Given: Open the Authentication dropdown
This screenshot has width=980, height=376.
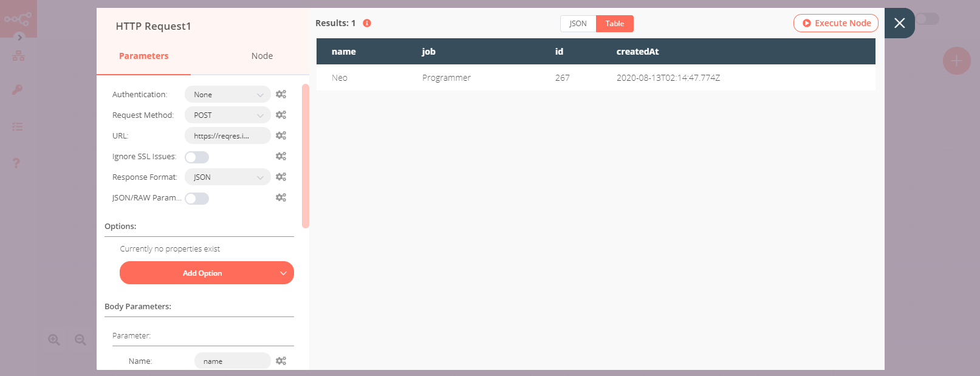Looking at the screenshot, I should pyautogui.click(x=227, y=95).
